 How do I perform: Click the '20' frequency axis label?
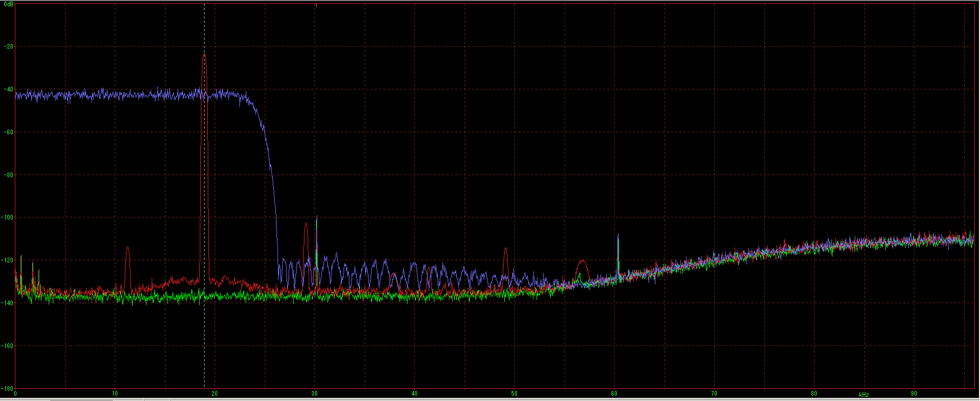pos(215,394)
